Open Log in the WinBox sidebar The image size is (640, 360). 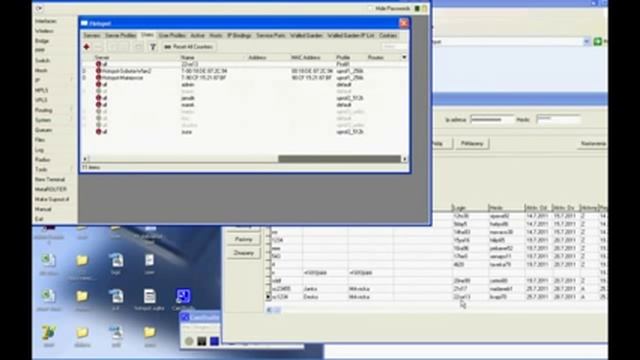point(39,150)
